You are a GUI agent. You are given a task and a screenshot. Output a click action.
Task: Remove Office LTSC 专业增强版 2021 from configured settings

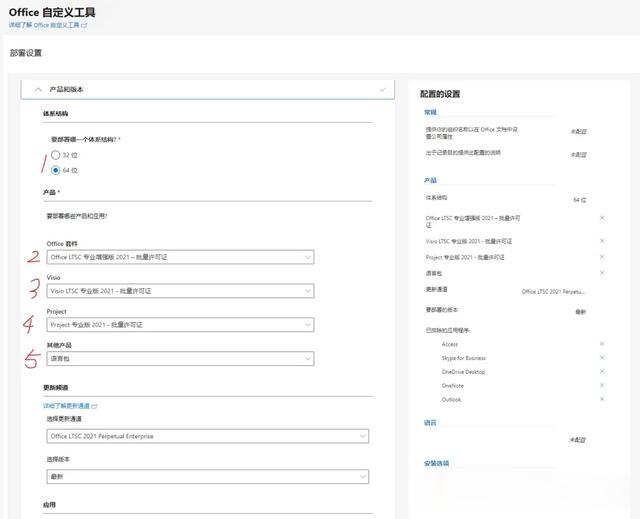602,218
